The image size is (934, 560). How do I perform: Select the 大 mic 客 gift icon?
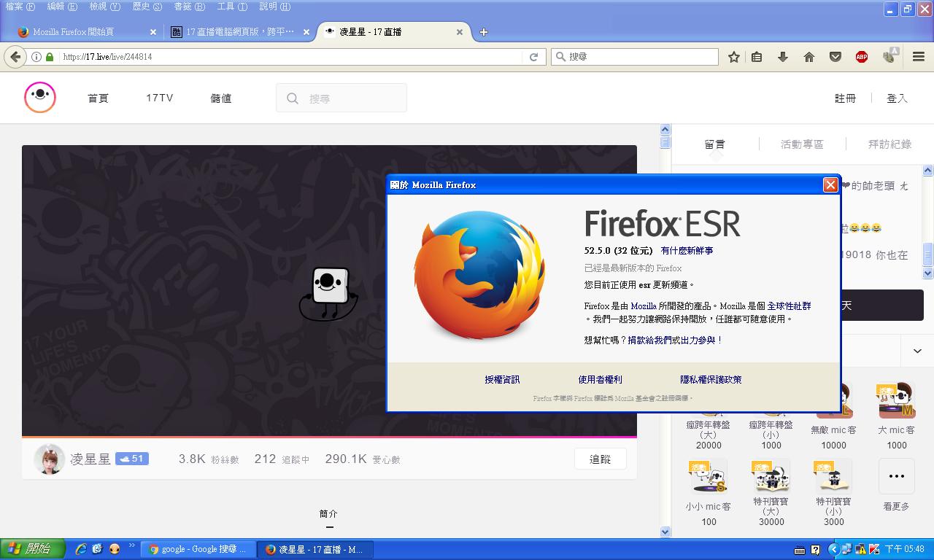tap(896, 400)
